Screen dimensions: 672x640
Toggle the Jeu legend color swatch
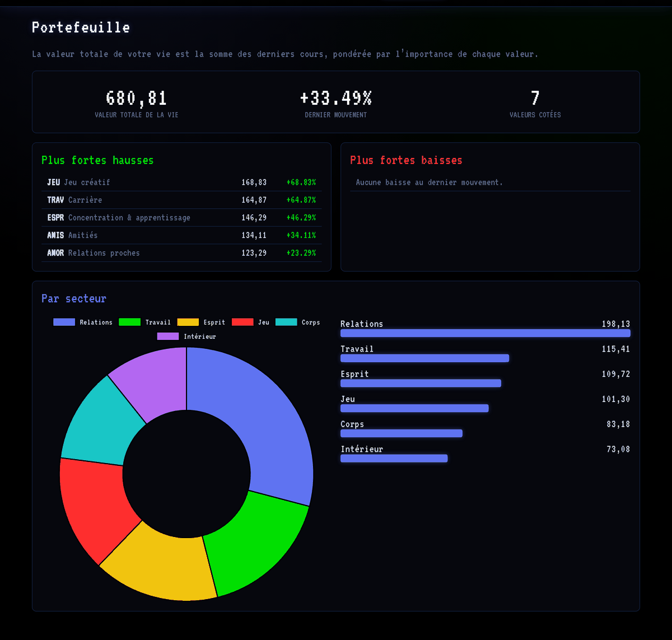(242, 322)
